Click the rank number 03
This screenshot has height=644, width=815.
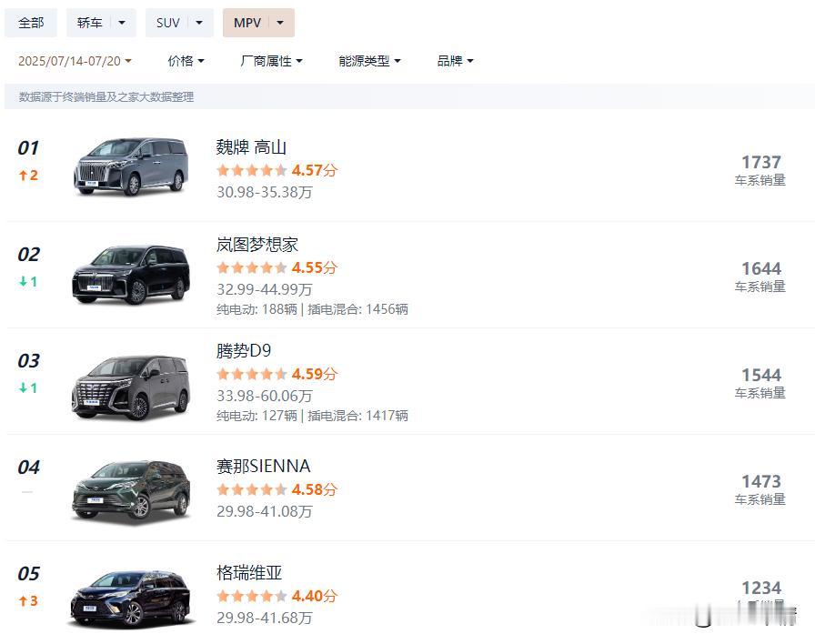[x=28, y=361]
